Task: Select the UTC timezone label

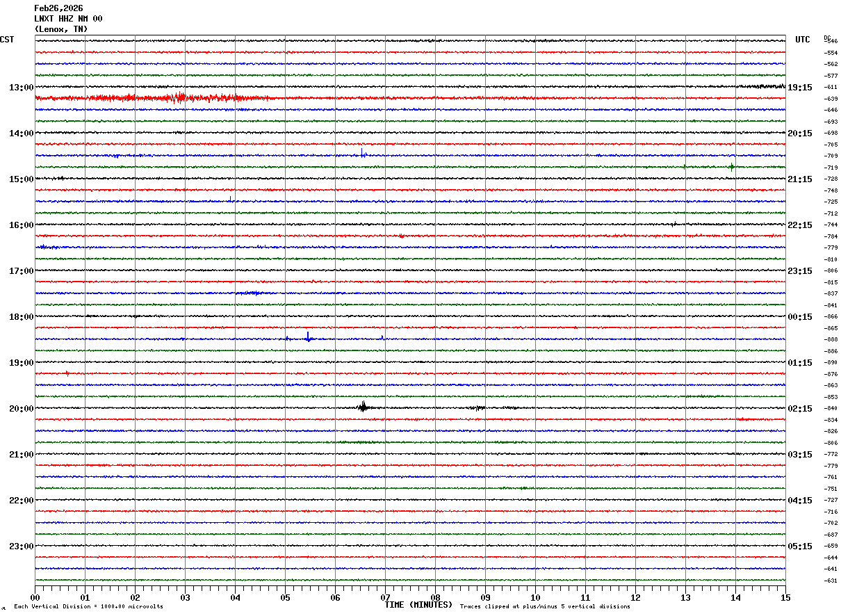Action: click(x=803, y=40)
